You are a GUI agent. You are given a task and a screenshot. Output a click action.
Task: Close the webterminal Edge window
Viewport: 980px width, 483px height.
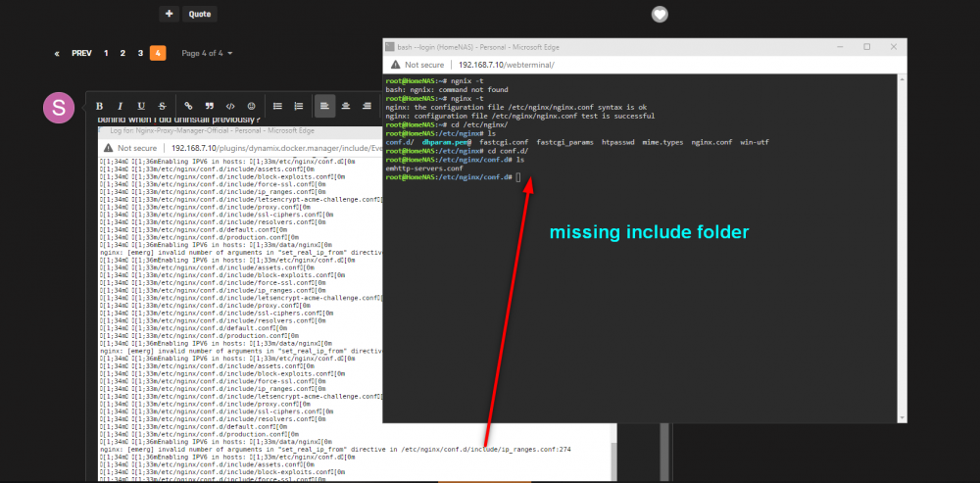tap(894, 47)
